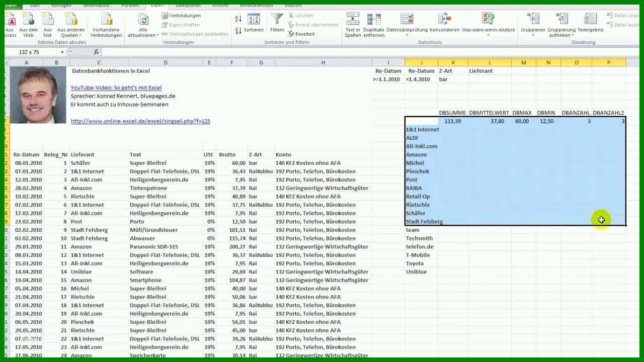The image size is (644, 362).
Task: Open the Erweitert advanced filter
Action: pyautogui.click(x=301, y=34)
